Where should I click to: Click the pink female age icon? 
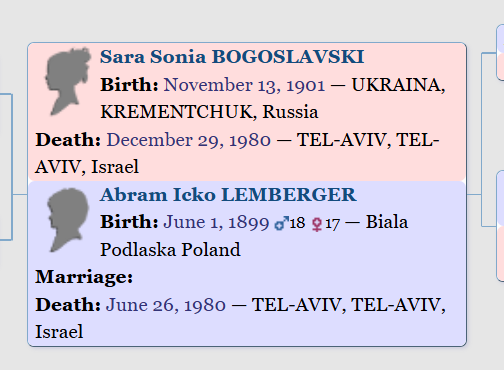[317, 224]
